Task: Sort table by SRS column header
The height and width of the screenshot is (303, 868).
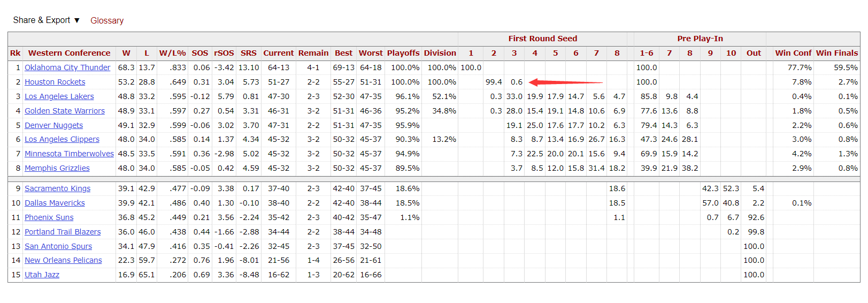Action: point(248,53)
